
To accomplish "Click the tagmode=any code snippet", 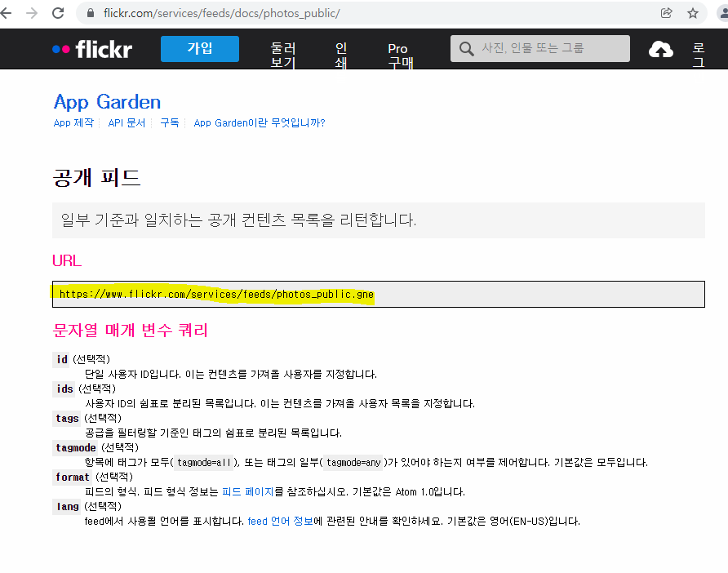I will pos(353,463).
